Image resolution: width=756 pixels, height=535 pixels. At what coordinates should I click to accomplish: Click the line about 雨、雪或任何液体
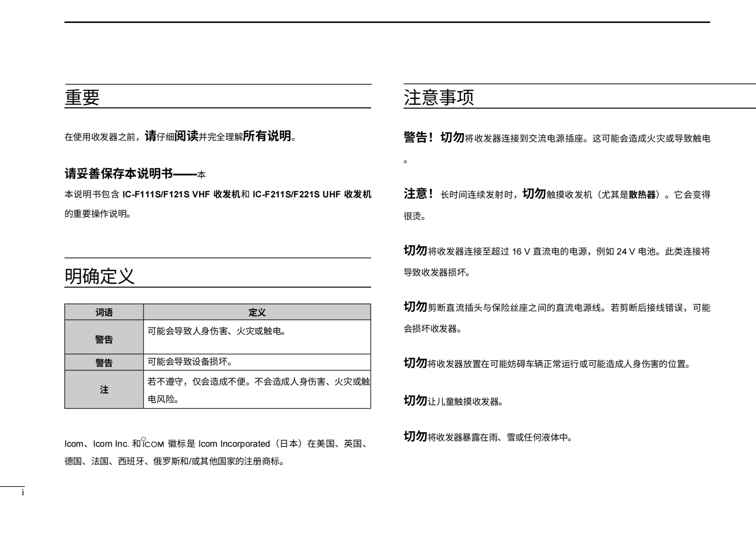tap(488, 437)
